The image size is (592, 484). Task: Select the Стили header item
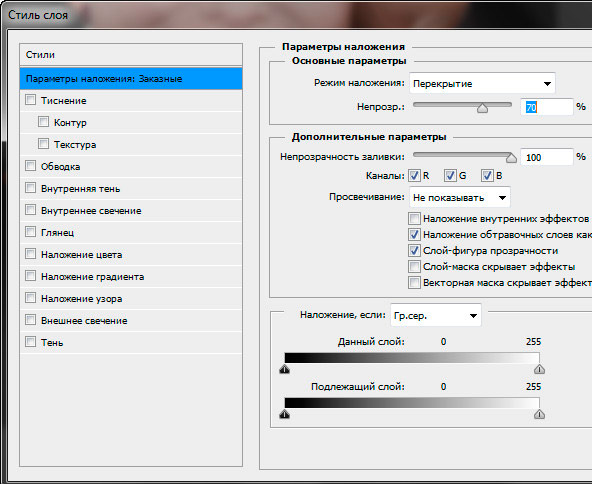[x=131, y=55]
